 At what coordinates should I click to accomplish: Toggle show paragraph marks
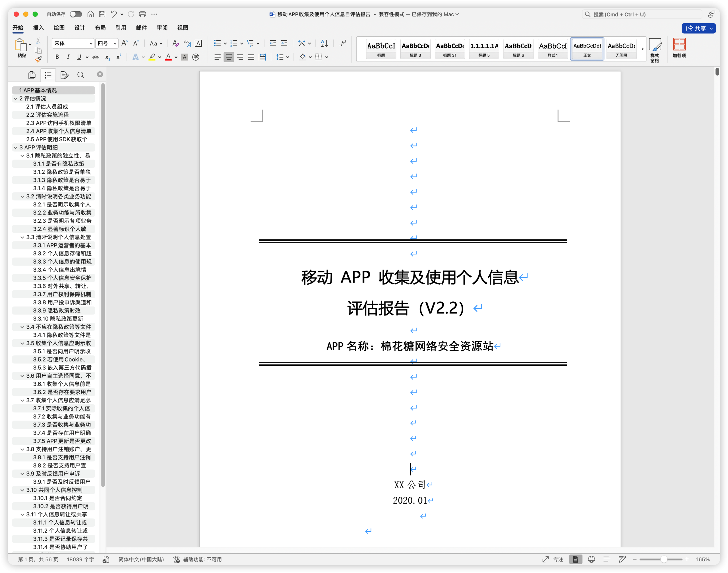tap(342, 43)
